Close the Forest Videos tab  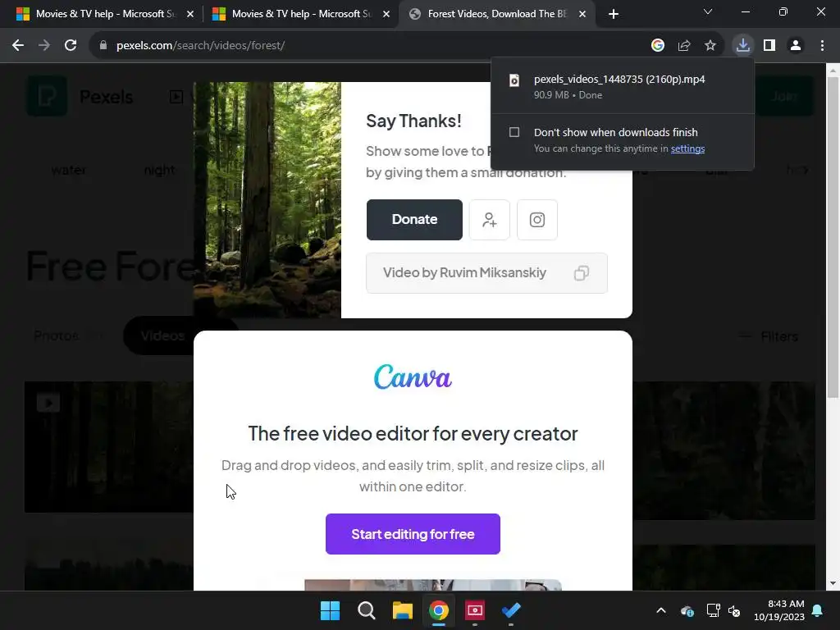[x=582, y=14]
